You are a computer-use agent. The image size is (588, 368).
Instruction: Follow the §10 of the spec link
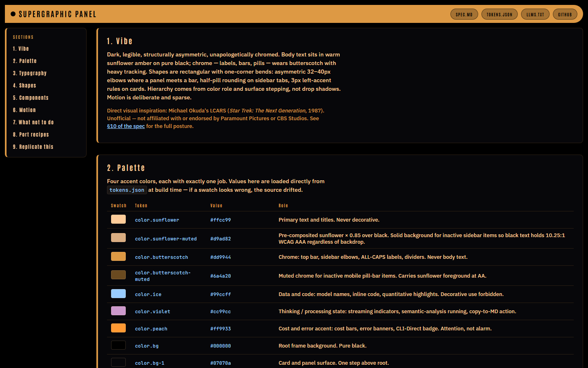click(126, 126)
